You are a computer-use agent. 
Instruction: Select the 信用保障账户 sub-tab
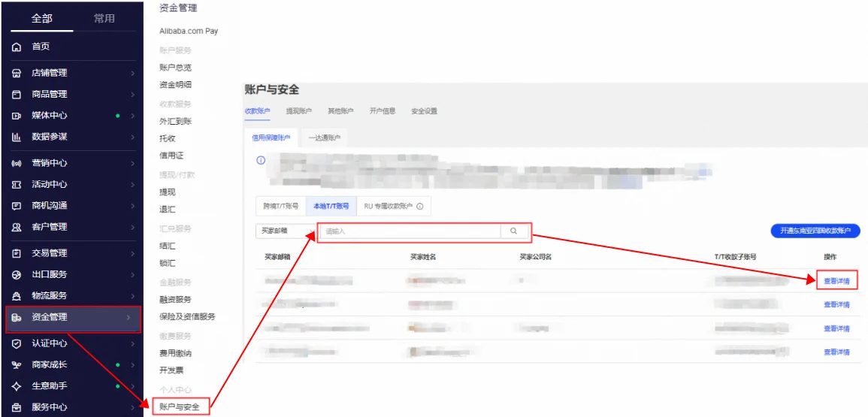pyautogui.click(x=271, y=138)
